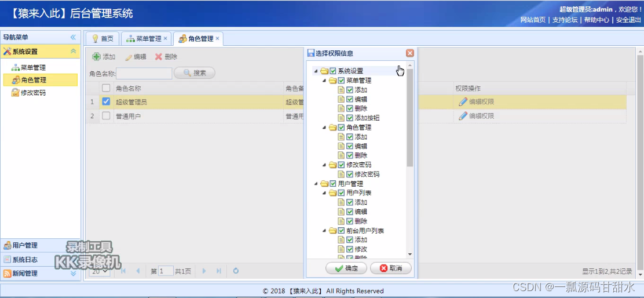Screen dimensions: 644x298
Task: Collapse the navigation menu with double-arrow icon
Action: tap(73, 37)
